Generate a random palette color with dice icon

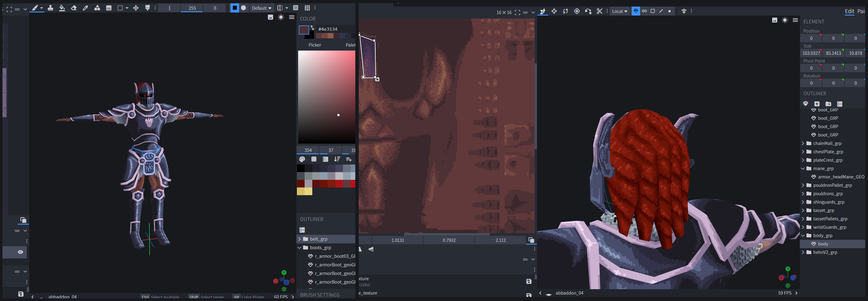click(314, 159)
